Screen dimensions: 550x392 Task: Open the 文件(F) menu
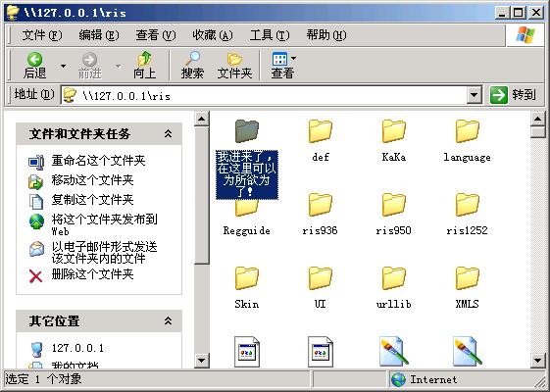click(42, 35)
